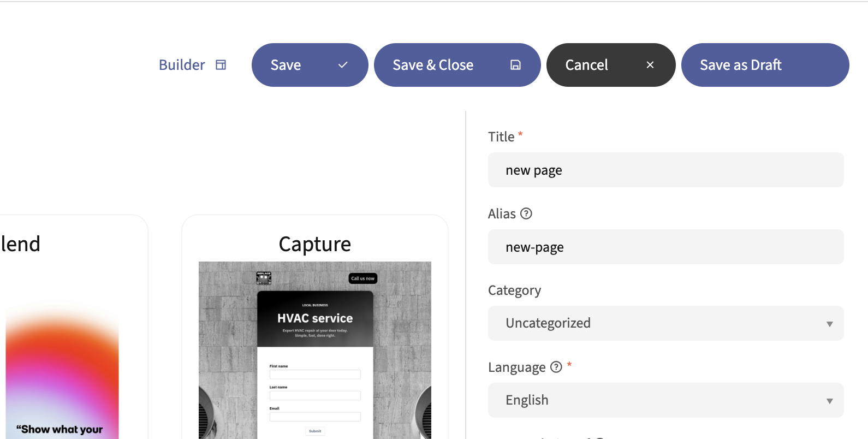Click the floppy disk icon on Save & Close
Viewport: 868px width, 439px height.
point(515,65)
